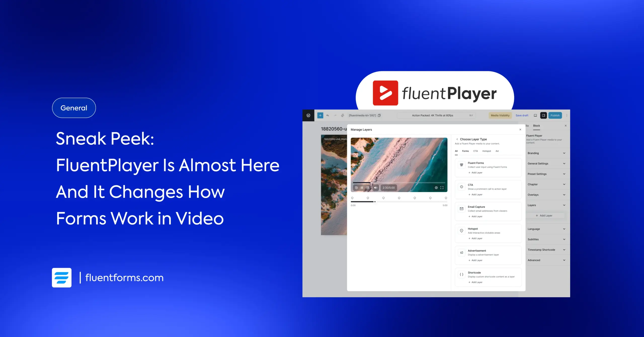
Task: Toggle Media Visibility
Action: coord(500,115)
